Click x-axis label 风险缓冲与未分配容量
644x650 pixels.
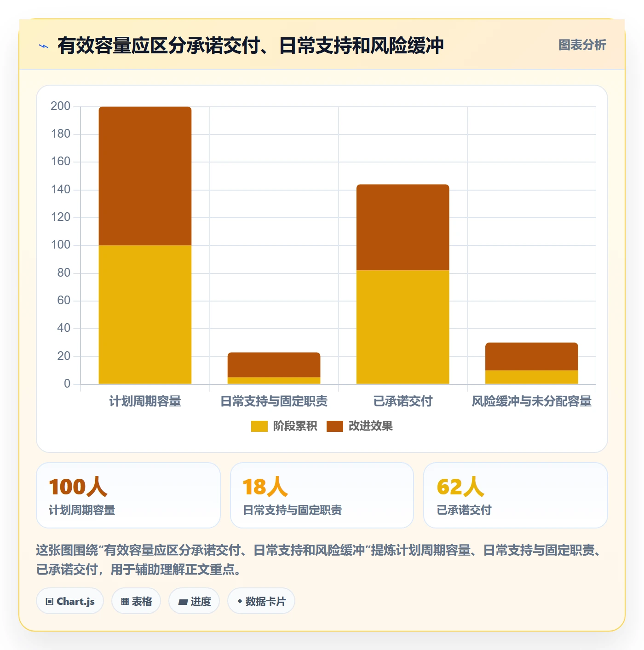531,401
